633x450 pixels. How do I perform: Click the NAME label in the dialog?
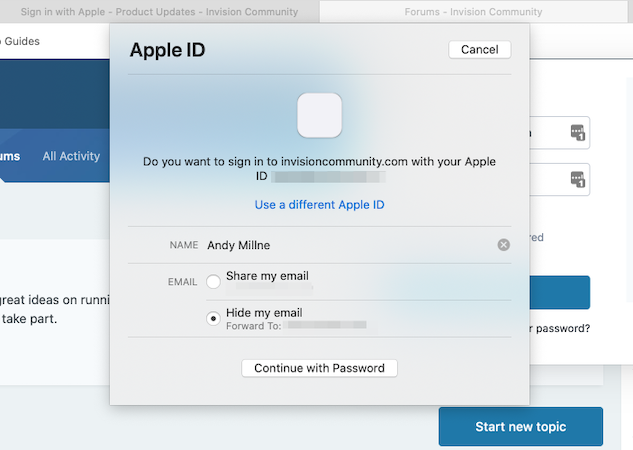point(184,245)
